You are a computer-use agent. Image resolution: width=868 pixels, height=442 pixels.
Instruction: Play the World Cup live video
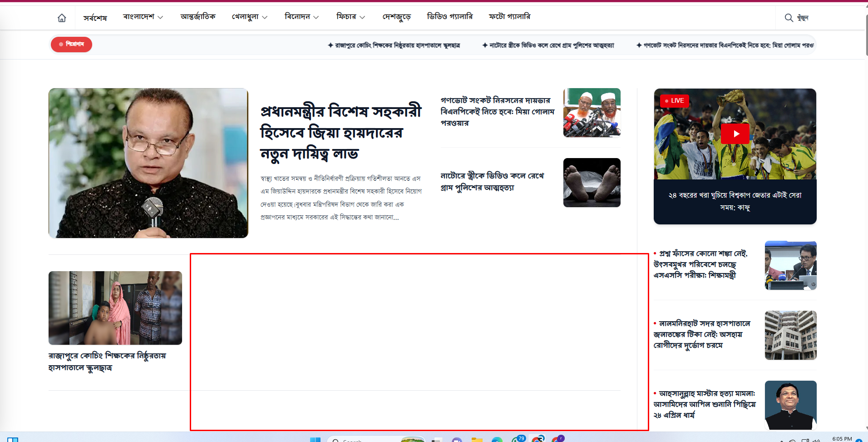735,134
